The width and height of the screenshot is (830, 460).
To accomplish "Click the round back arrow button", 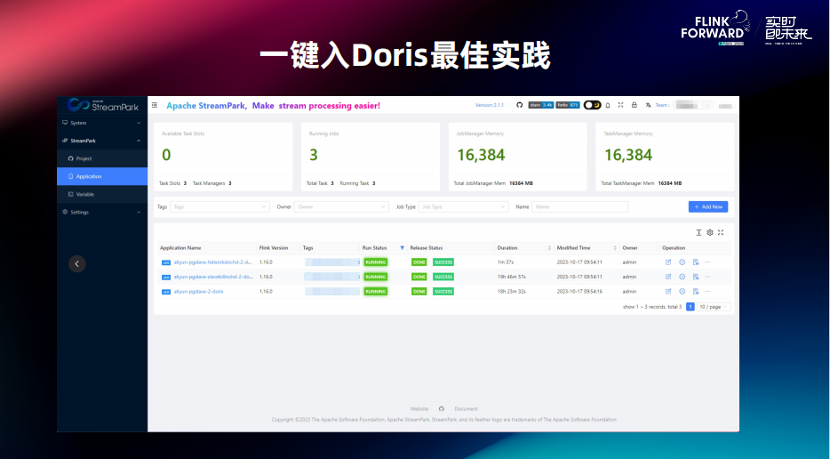I will click(77, 264).
